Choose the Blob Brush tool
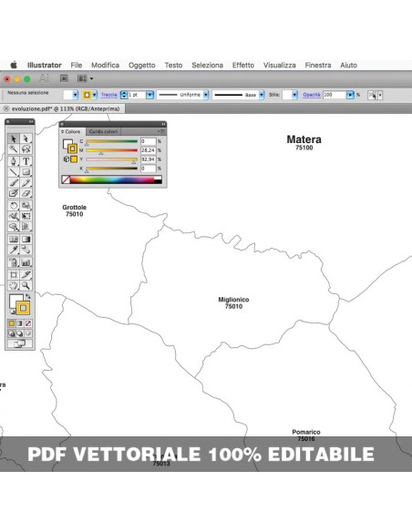This screenshot has width=412, height=532. (x=14, y=193)
